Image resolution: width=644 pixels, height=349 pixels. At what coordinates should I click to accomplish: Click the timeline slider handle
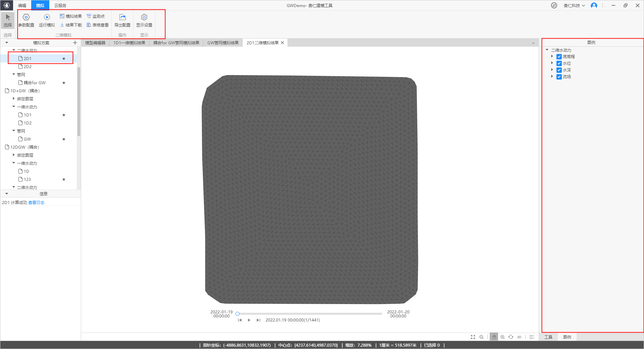[237, 314]
